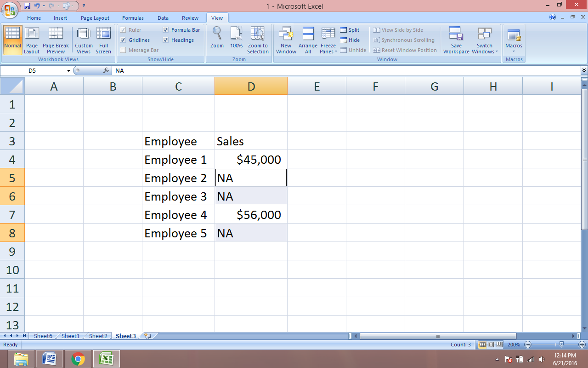This screenshot has width=588, height=368.
Task: Customize Quick Access Toolbar dropdown
Action: point(84,6)
